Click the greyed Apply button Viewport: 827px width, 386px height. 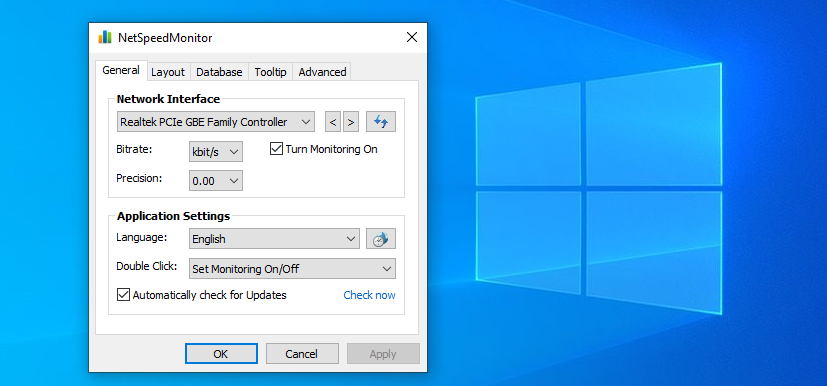383,354
